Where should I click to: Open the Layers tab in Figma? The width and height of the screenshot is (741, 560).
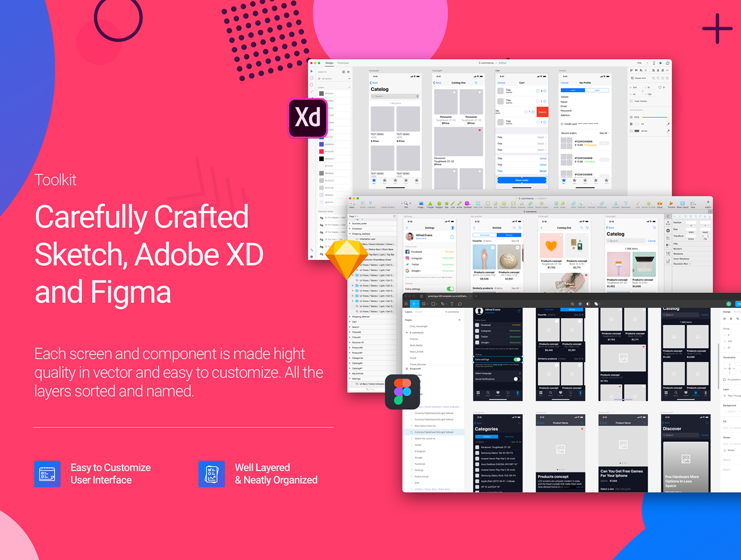409,312
